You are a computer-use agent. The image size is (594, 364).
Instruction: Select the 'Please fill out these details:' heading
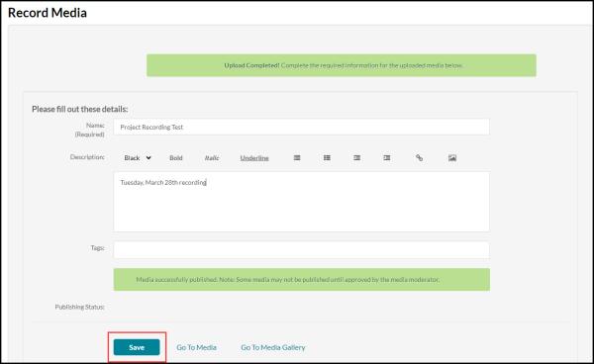79,109
